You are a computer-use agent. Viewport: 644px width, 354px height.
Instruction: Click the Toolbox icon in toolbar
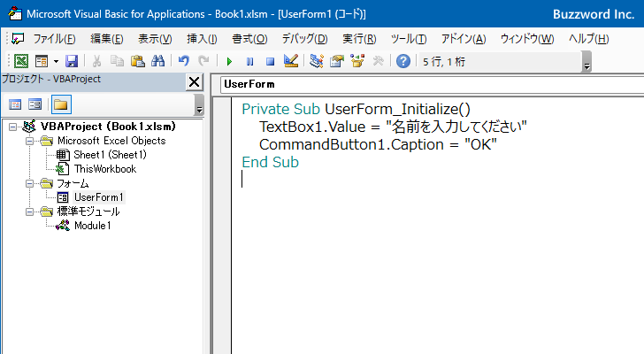(x=378, y=62)
